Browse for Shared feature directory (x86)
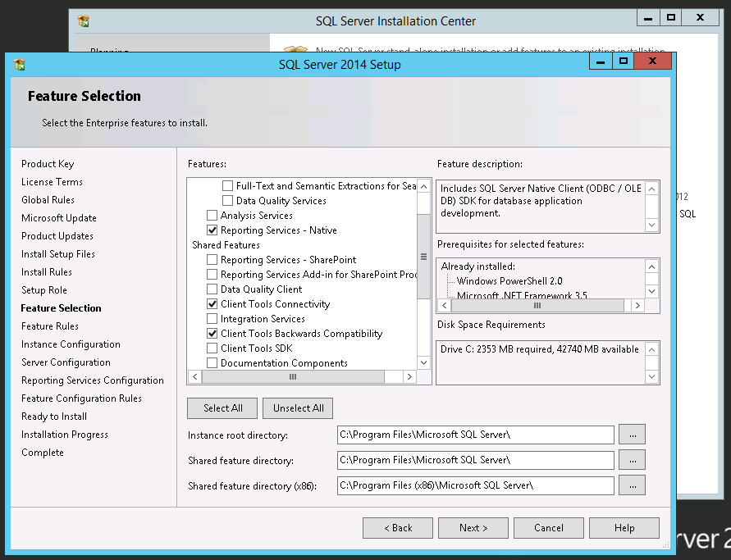The image size is (731, 560). click(x=633, y=485)
